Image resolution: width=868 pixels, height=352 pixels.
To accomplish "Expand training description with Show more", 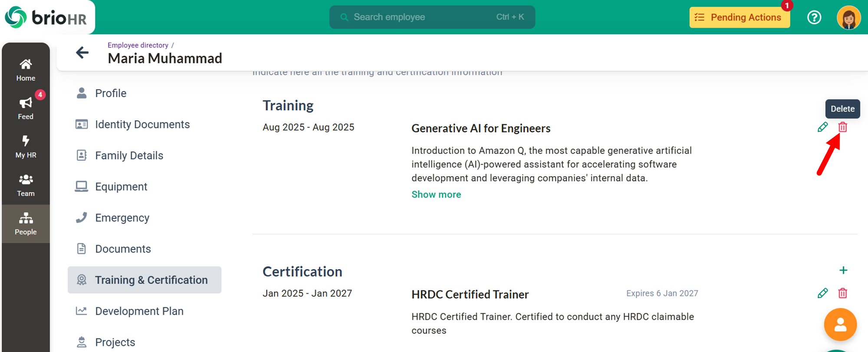I will [x=436, y=194].
